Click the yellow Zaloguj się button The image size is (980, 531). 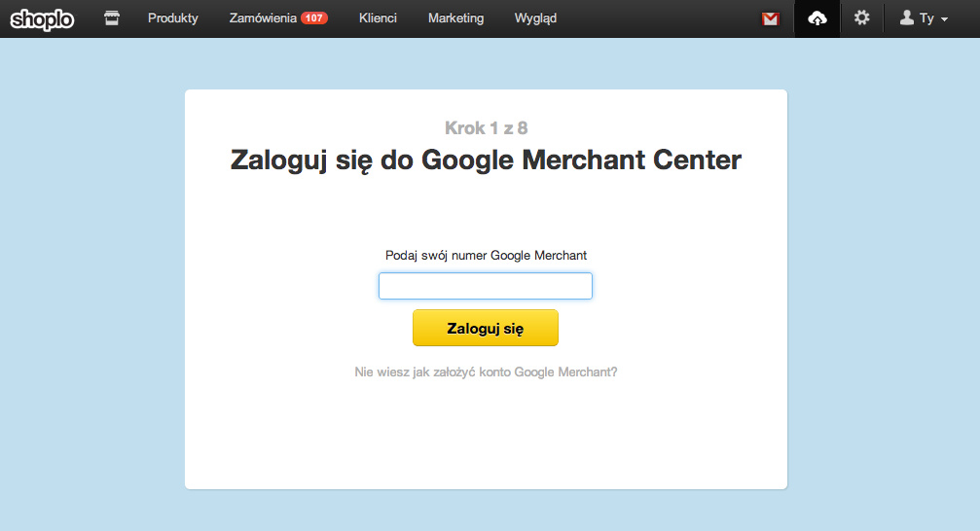click(x=485, y=328)
